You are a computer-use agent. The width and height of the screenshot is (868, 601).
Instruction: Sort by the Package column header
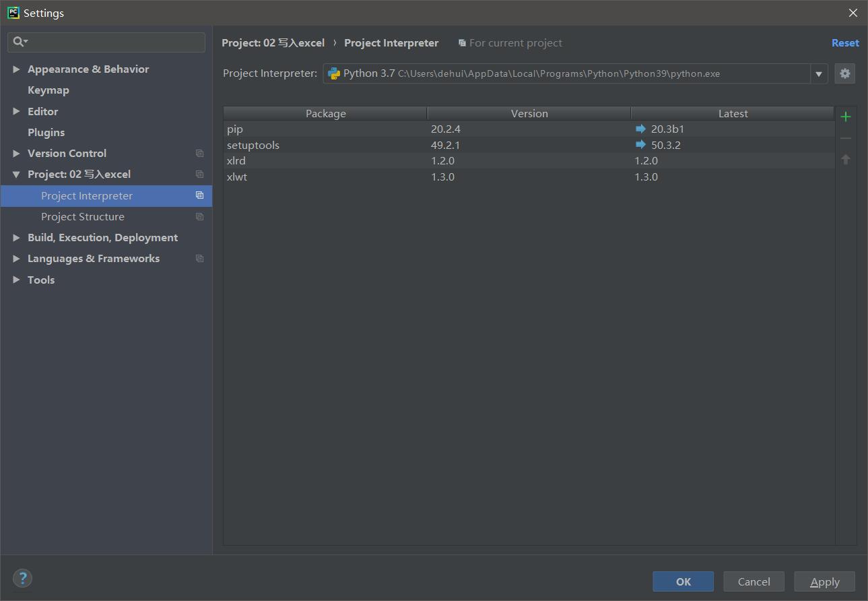click(325, 113)
